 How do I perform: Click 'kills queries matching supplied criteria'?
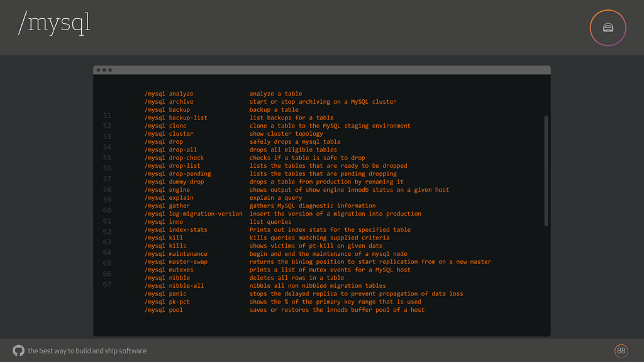[x=319, y=238]
